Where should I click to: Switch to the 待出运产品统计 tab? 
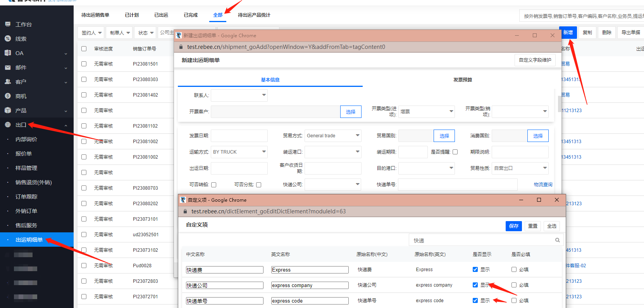(254, 15)
